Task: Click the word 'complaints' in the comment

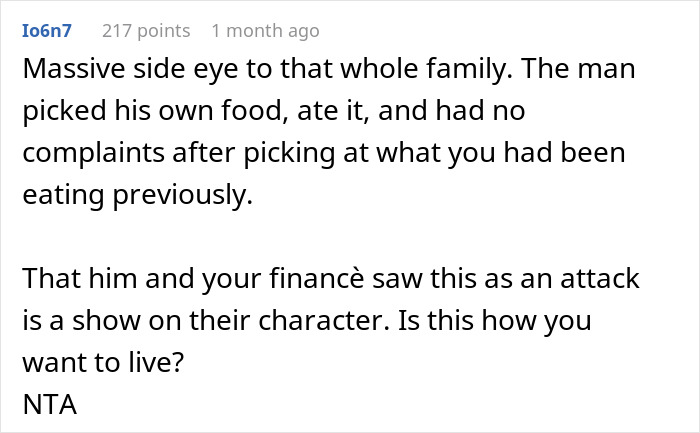Action: [x=96, y=155]
